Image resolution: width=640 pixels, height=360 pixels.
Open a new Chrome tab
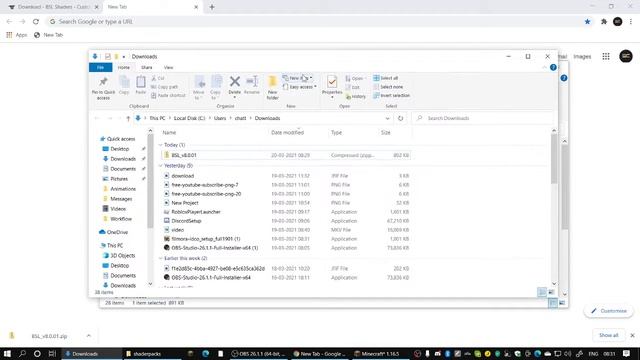(212, 7)
